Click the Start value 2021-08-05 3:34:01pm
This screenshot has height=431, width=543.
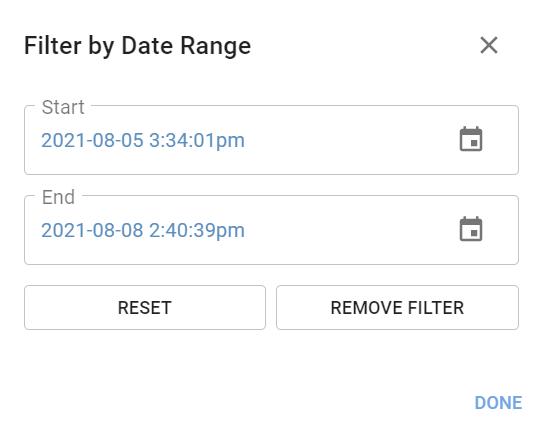(x=143, y=141)
